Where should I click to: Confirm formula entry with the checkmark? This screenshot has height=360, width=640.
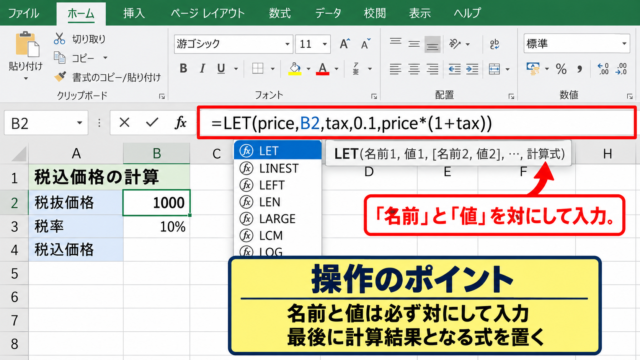(152, 122)
